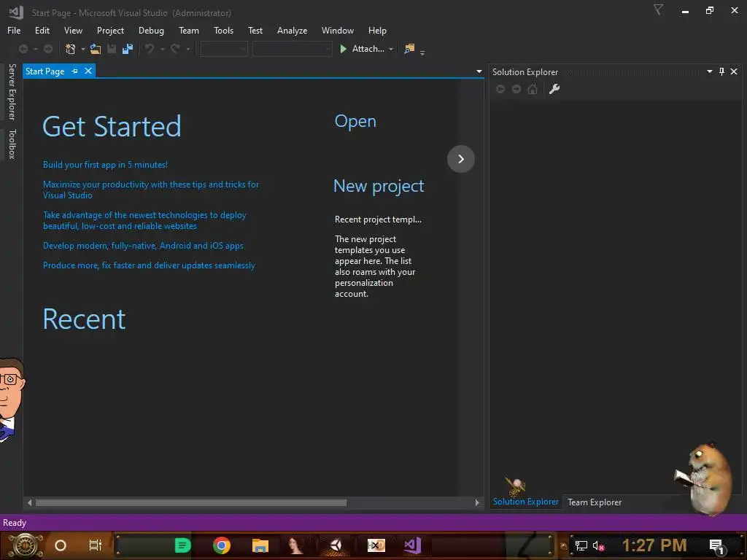This screenshot has height=560, width=747.
Task: Close the Solution Explorer panel
Action: coord(734,71)
